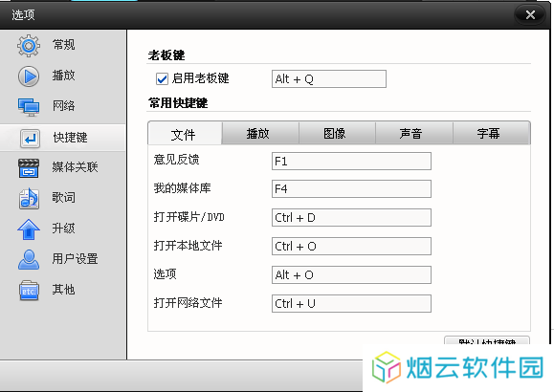
Task: Go to the 升级 section
Action: 63,229
